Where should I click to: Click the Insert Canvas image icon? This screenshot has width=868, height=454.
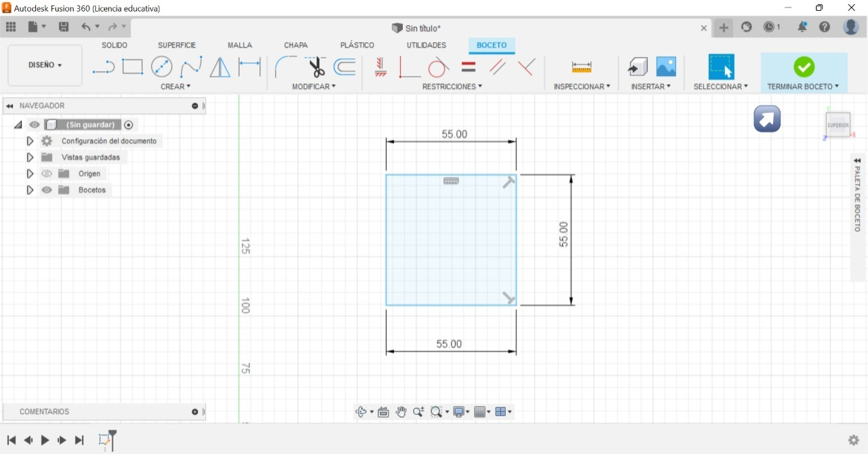point(666,67)
